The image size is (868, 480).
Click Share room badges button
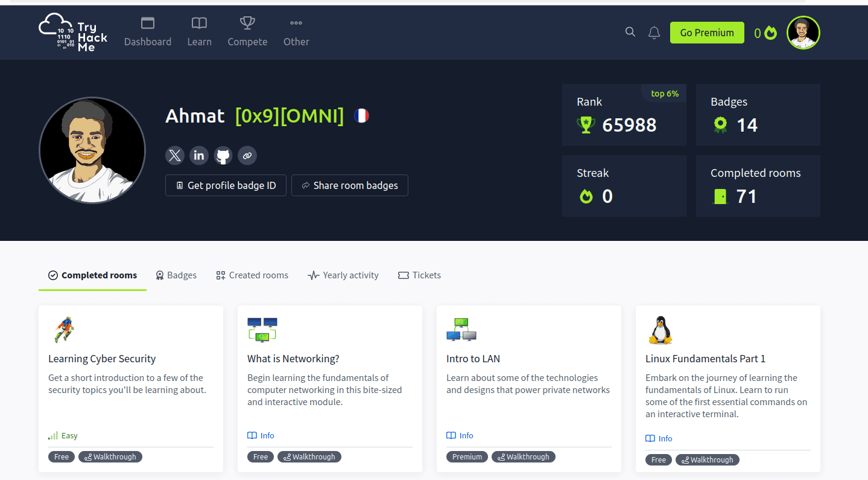pyautogui.click(x=350, y=185)
